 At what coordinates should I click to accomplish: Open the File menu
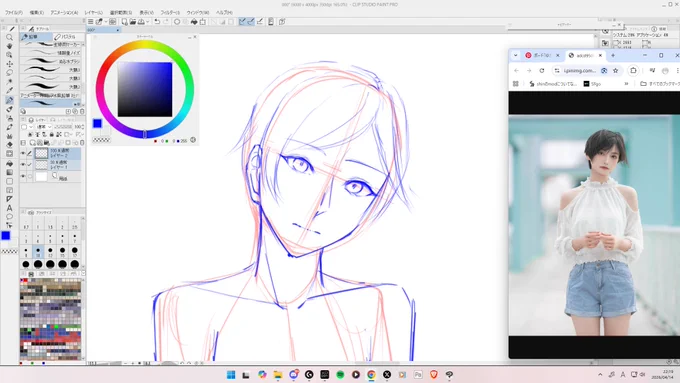pyautogui.click(x=14, y=13)
